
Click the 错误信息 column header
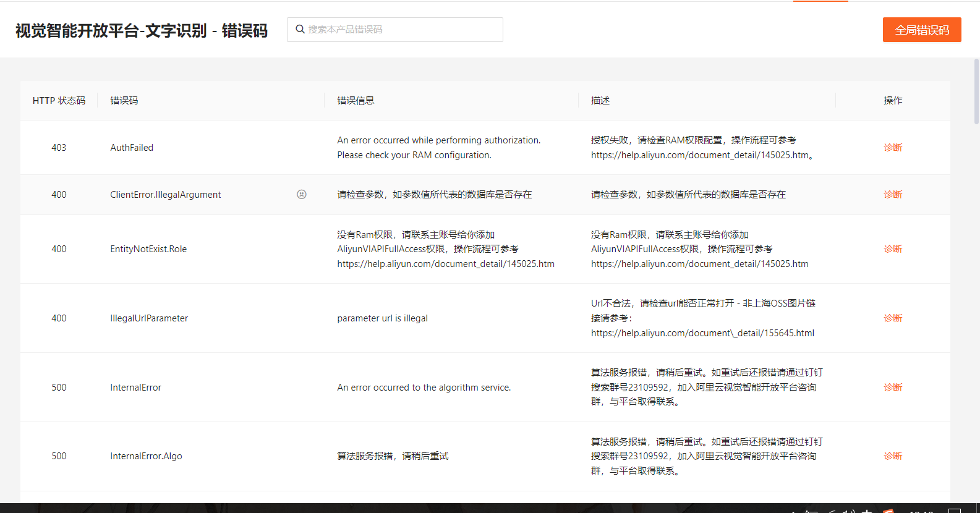(x=356, y=101)
